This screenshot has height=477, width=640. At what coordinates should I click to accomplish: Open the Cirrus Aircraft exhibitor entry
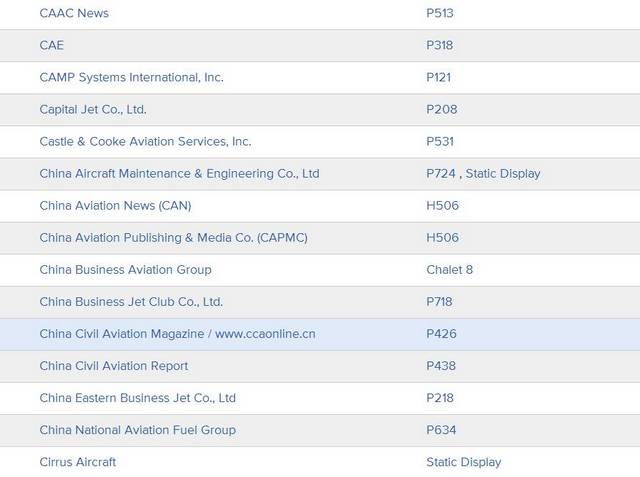point(77,461)
